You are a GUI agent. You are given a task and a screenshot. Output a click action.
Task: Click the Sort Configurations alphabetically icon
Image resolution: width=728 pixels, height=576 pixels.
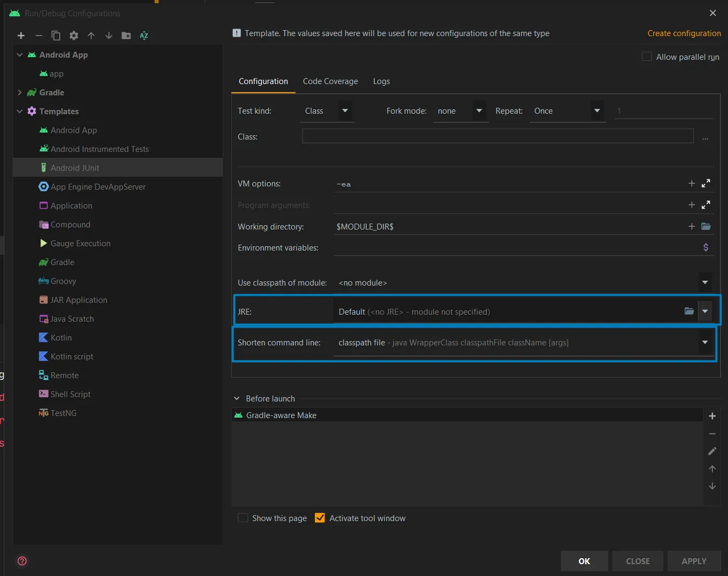point(144,36)
